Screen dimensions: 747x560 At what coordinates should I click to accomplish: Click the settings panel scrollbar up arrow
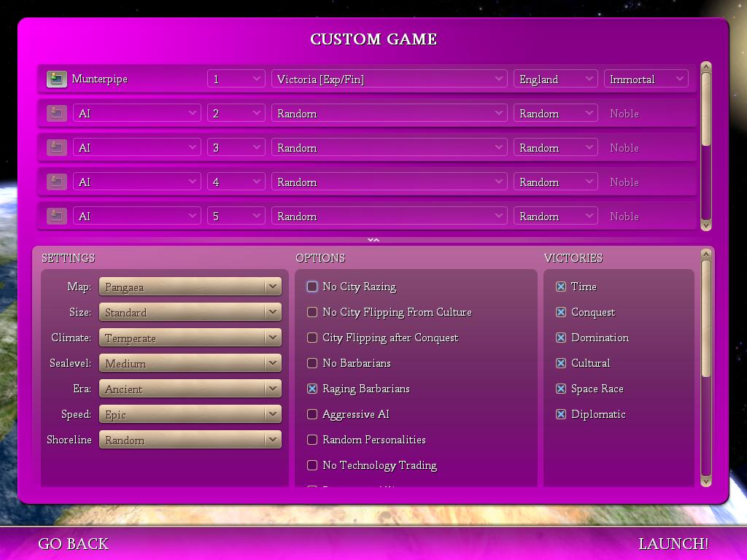pyautogui.click(x=706, y=254)
